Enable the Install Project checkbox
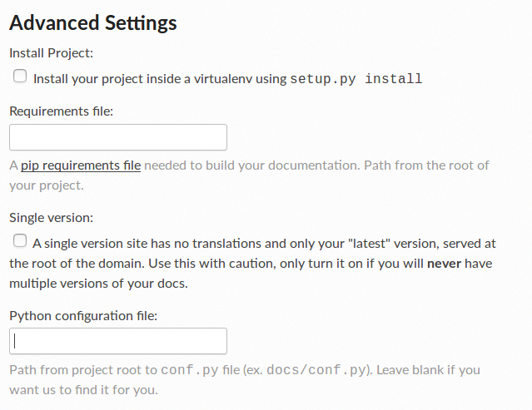The height and width of the screenshot is (410, 532). click(x=20, y=76)
